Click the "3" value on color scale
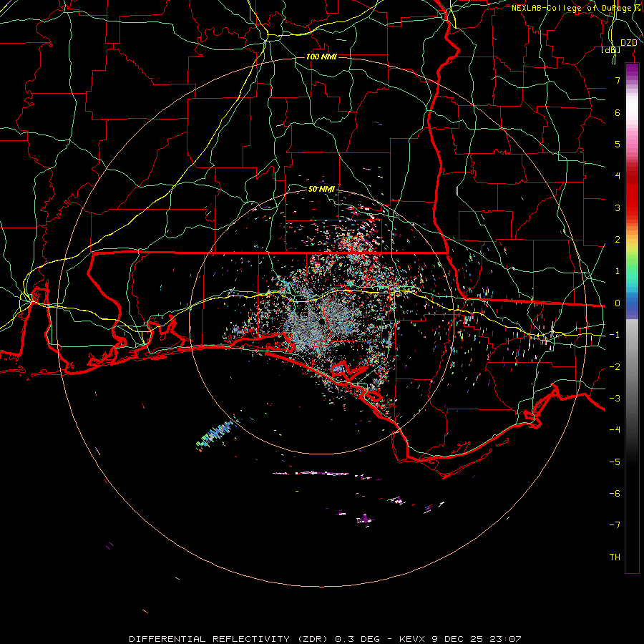 tap(618, 208)
